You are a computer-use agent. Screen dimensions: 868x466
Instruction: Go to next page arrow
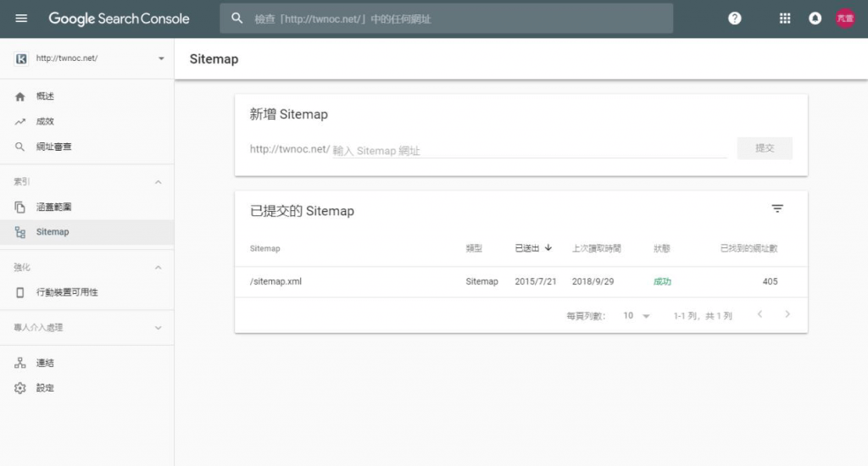787,314
